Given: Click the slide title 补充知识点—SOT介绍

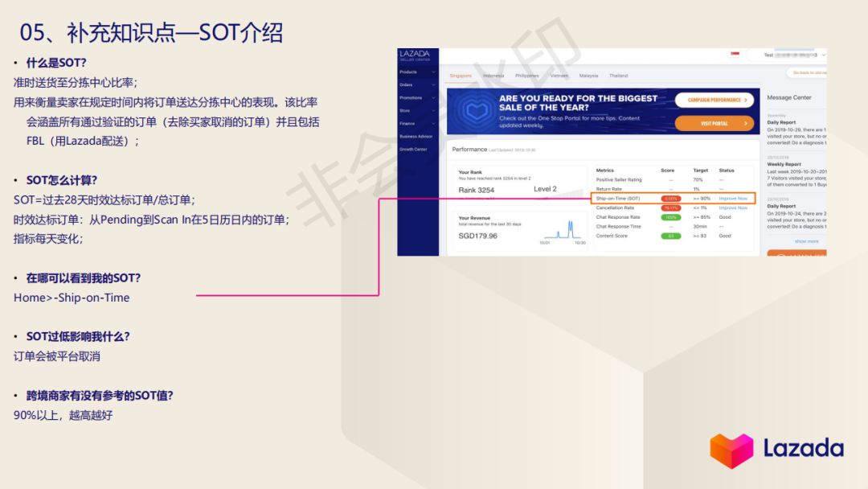Looking at the screenshot, I should 174,33.
